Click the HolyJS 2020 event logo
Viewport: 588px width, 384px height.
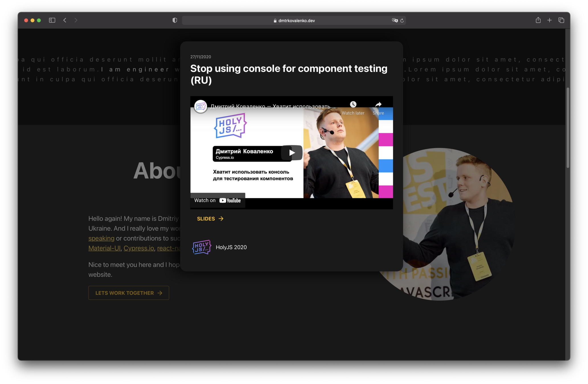(x=202, y=247)
